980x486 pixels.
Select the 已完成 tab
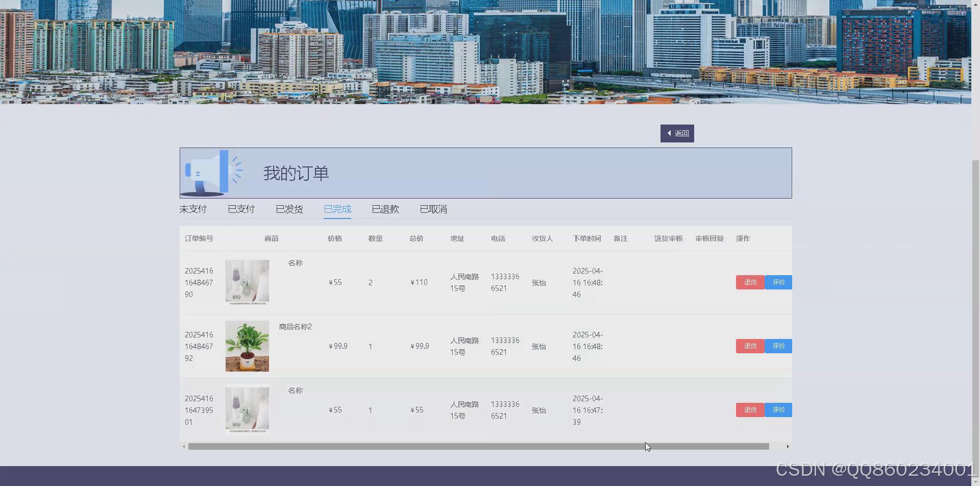337,209
